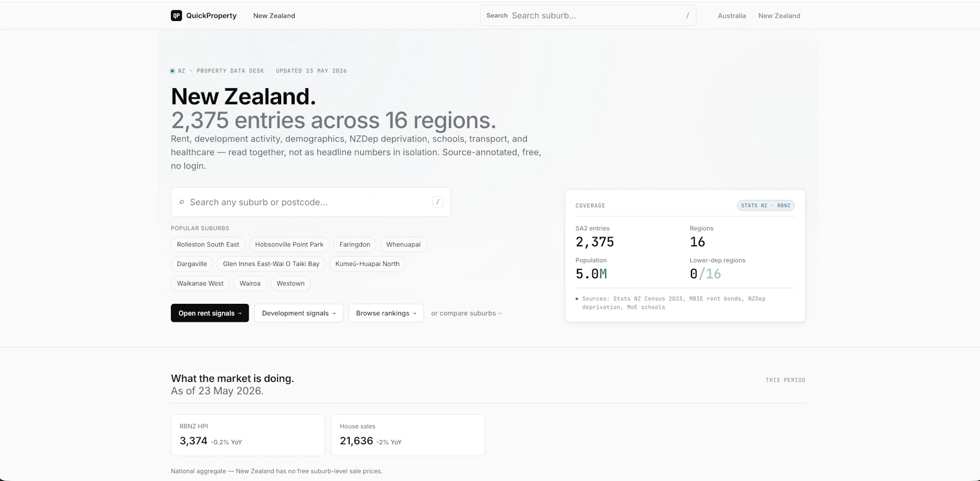Select the Westown suburb chip
This screenshot has width=980, height=481.
(290, 284)
